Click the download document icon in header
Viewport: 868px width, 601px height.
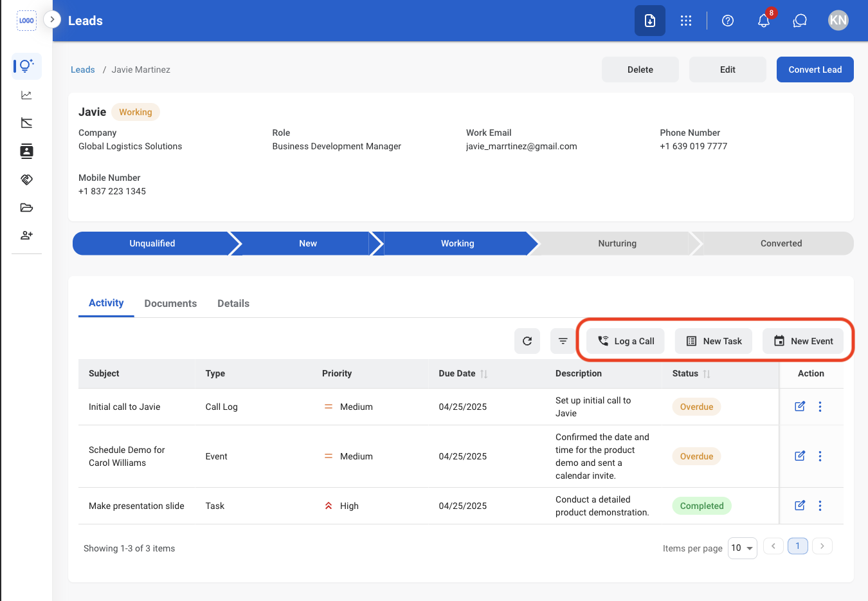point(650,21)
